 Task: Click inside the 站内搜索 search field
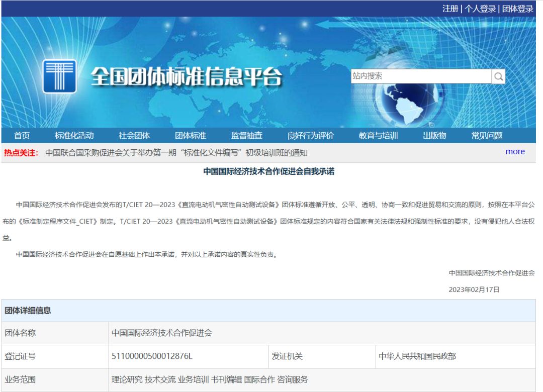click(x=421, y=76)
